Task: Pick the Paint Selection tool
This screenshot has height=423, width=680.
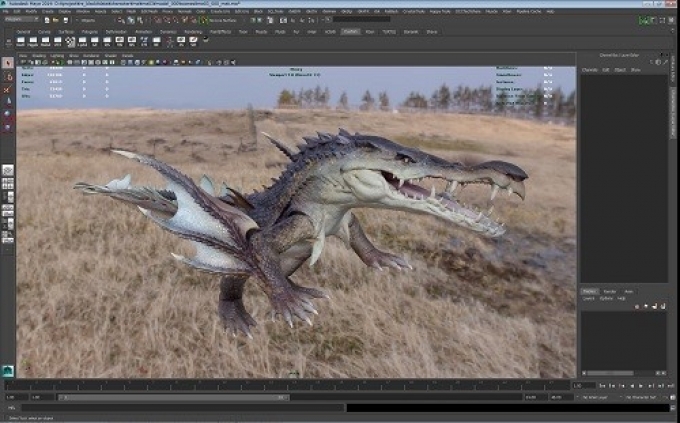Action: pos(7,89)
